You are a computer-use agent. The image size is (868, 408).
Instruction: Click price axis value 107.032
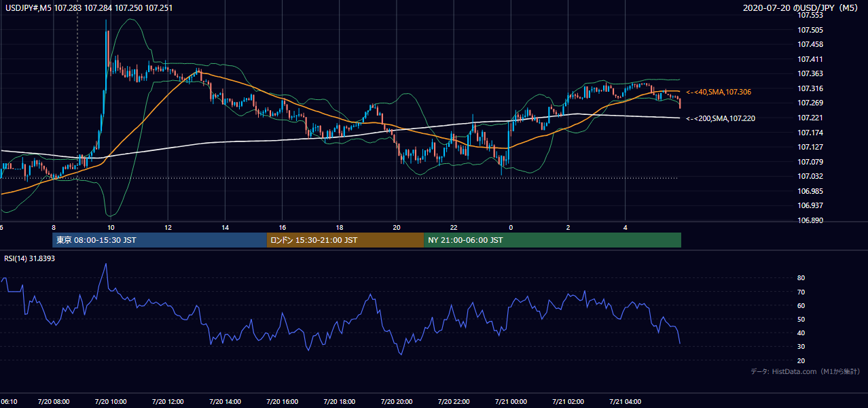[810, 176]
